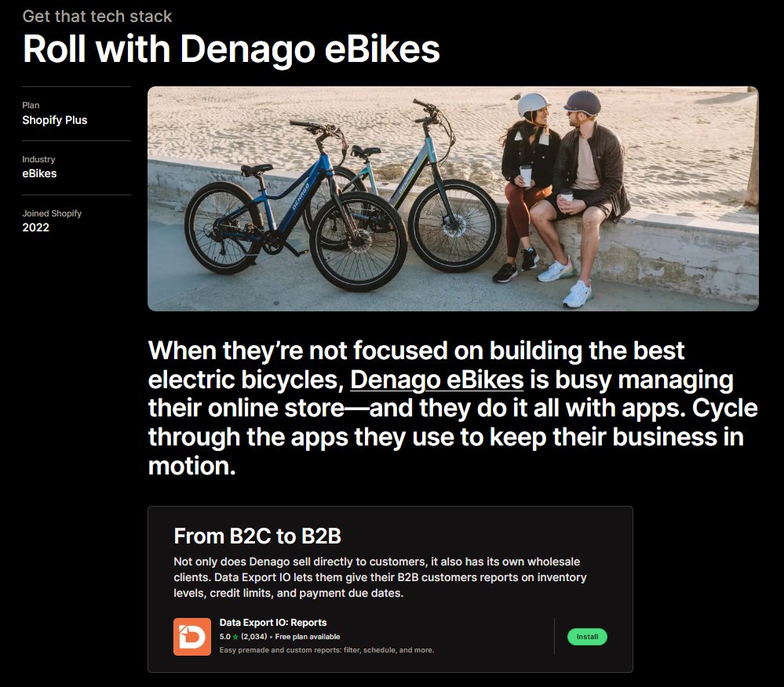Click the '2022' joined Shopify value
Viewport: 784px width, 687px height.
35,227
